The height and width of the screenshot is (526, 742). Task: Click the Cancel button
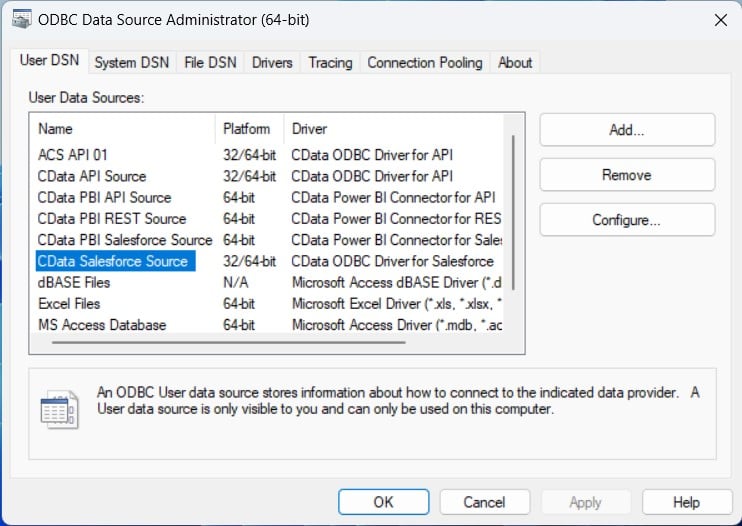[x=484, y=502]
